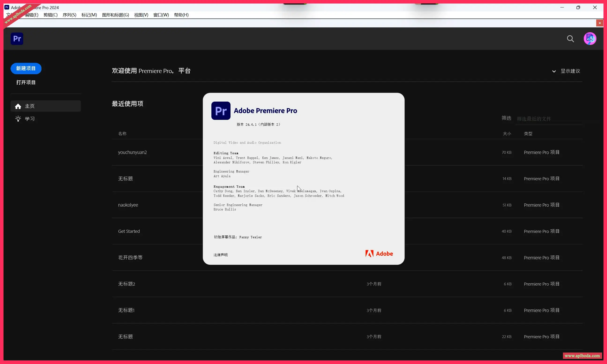Click the 3个月前 date in 无标题1 row
Viewport: 607px width, 364px height.
click(374, 311)
